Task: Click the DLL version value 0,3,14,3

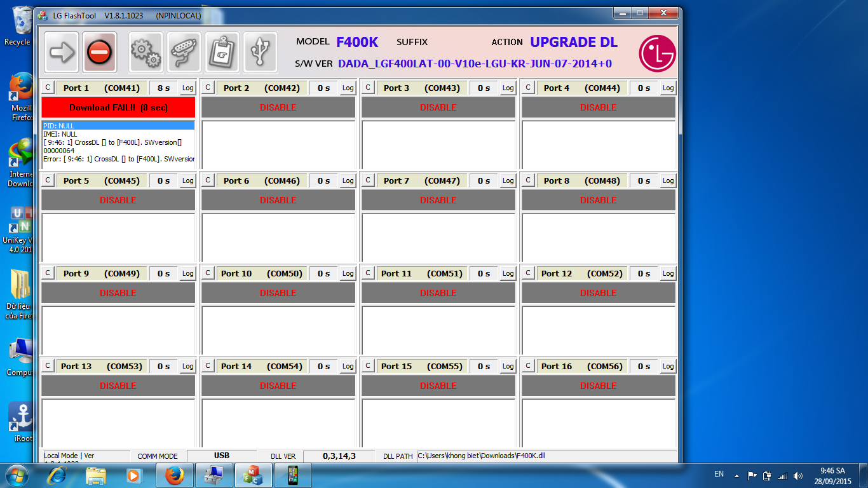Action: (339, 456)
